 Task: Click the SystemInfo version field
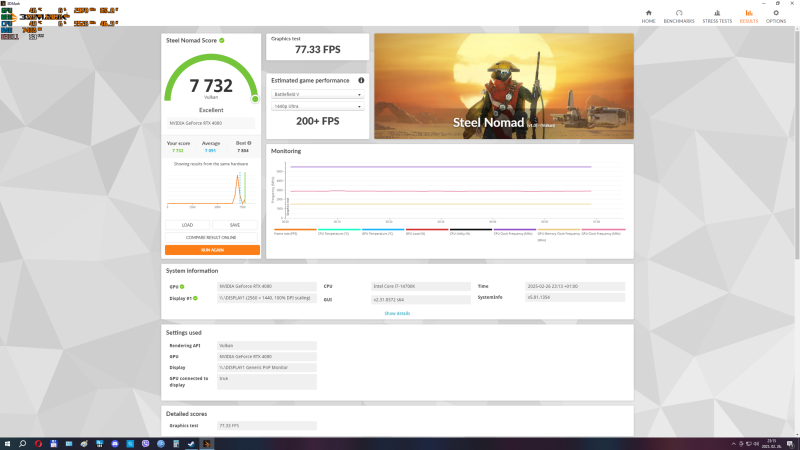pos(575,297)
